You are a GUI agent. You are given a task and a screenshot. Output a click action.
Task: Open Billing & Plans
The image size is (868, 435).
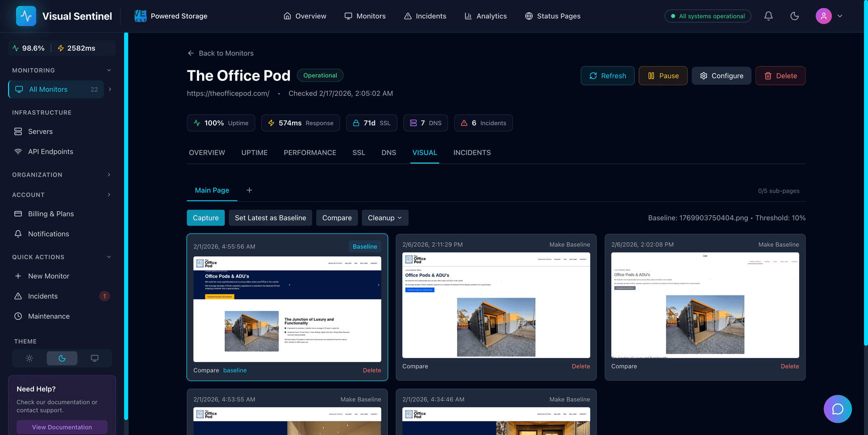[50, 214]
